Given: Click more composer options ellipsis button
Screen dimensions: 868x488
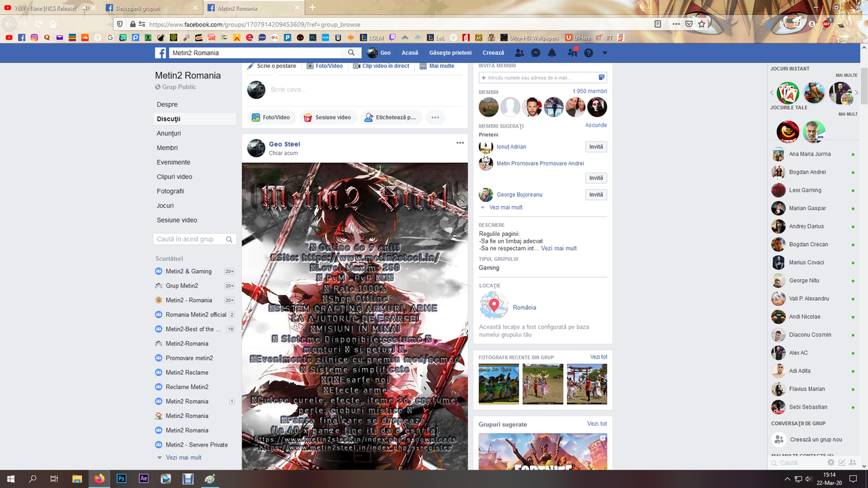Looking at the screenshot, I should point(435,117).
